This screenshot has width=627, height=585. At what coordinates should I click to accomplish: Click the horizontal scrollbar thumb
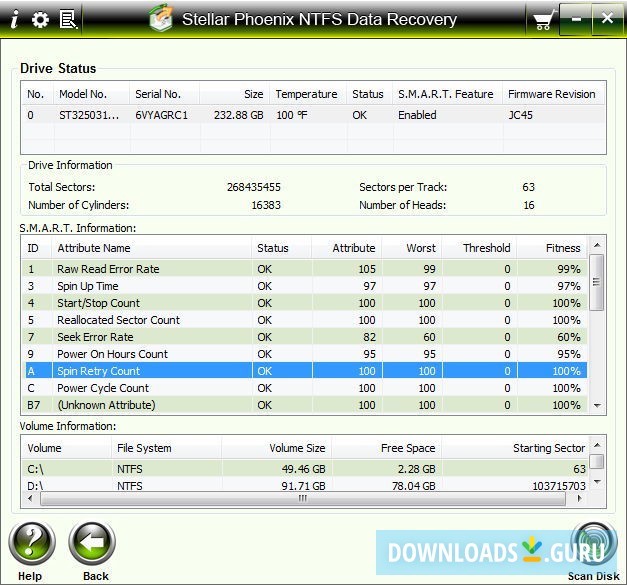pos(303,499)
